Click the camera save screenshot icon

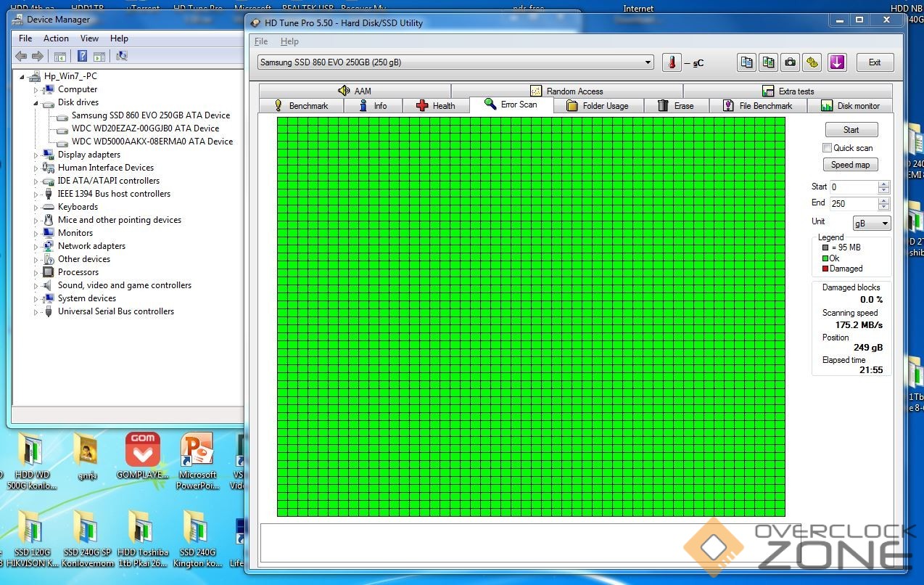pos(790,62)
